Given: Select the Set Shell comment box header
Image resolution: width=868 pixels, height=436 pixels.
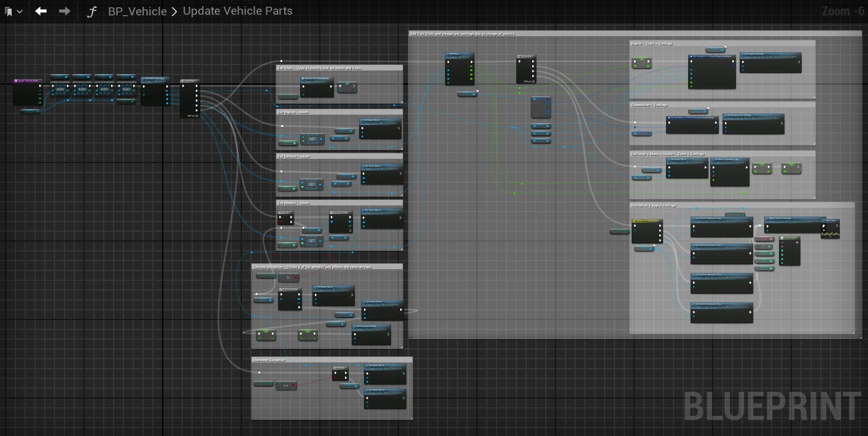Looking at the screenshot, I should point(339,68).
